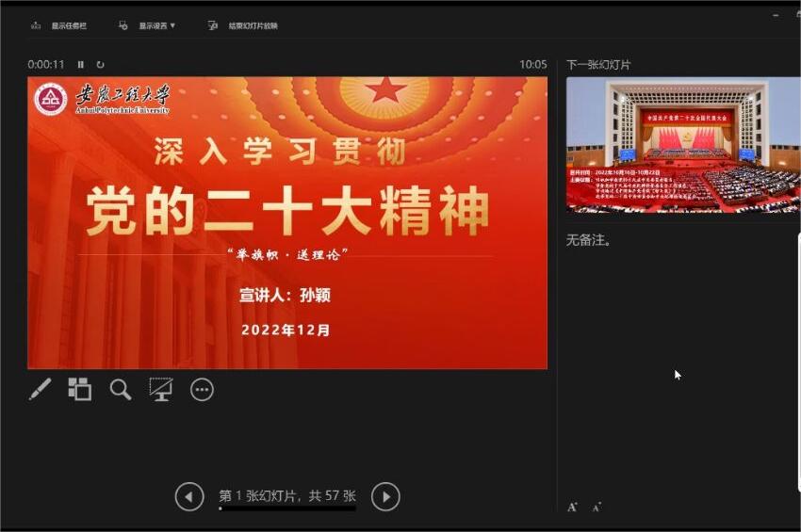
Task: Black out the slide show screen
Action: coord(161,389)
